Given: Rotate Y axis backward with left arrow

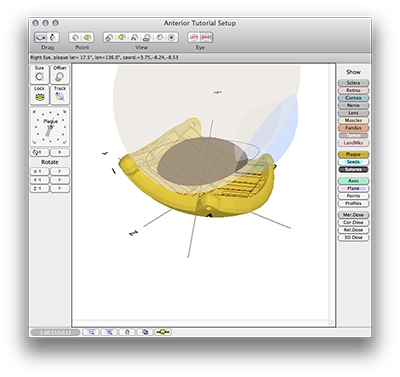Looking at the screenshot, I should click(39, 180).
